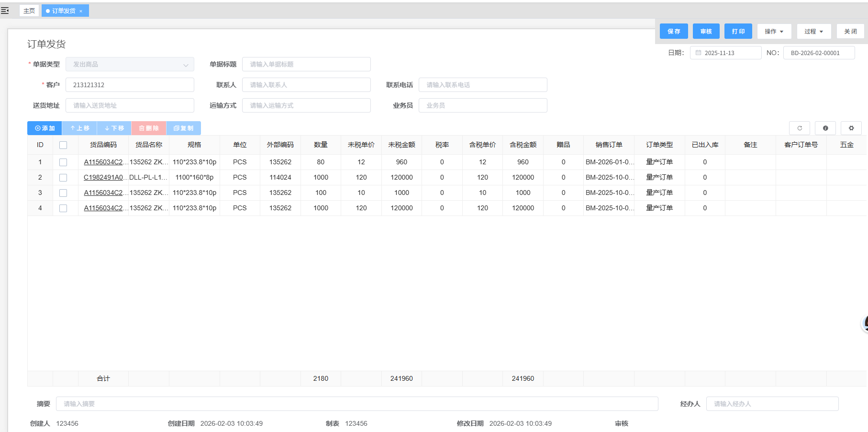The width and height of the screenshot is (868, 432).
Task: Click the 删除 delete button with trash icon
Action: 149,128
